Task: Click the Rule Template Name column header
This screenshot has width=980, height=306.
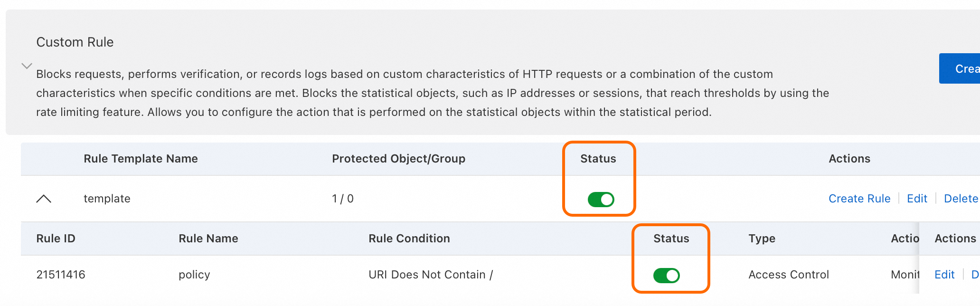Action: [x=141, y=159]
